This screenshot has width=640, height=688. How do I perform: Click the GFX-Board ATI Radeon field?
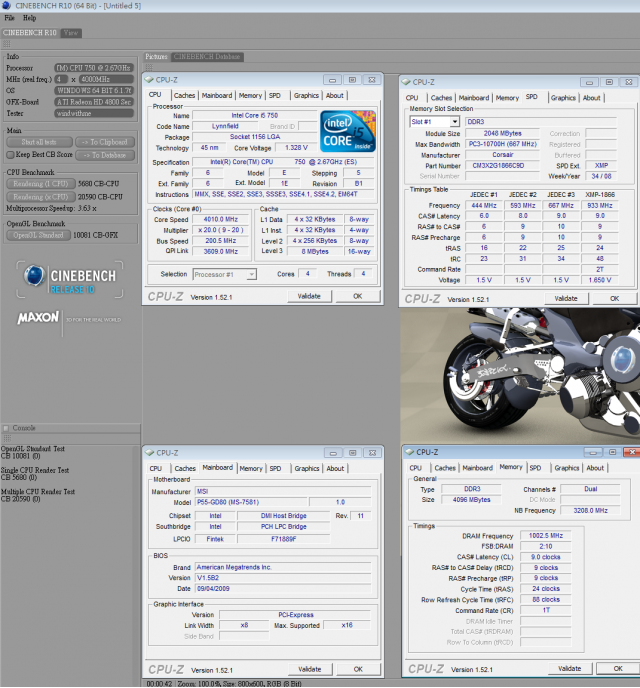click(94, 102)
